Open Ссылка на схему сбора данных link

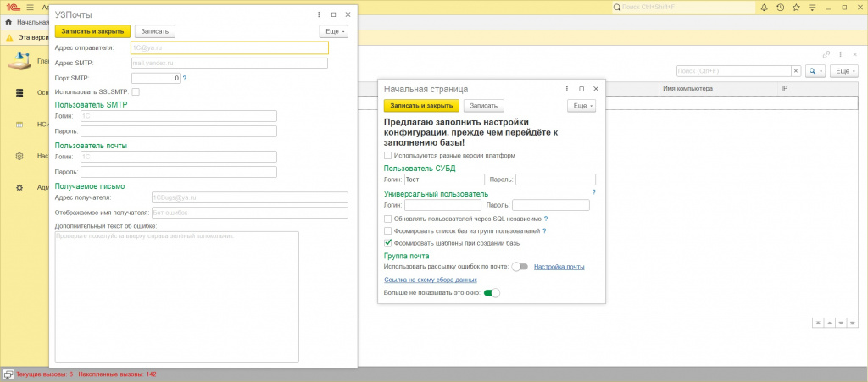click(431, 280)
